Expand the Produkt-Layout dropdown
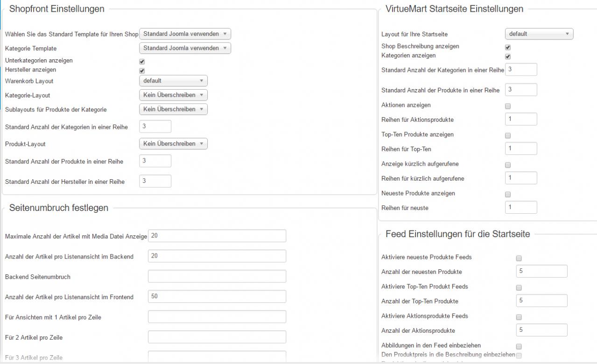Screen dimensions: 597x364 pos(173,144)
